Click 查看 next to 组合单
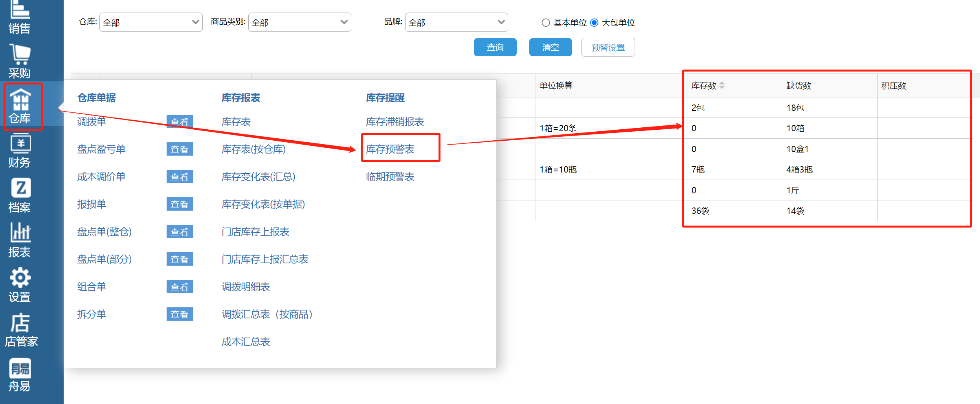Viewport: 980px width, 404px height. [180, 286]
